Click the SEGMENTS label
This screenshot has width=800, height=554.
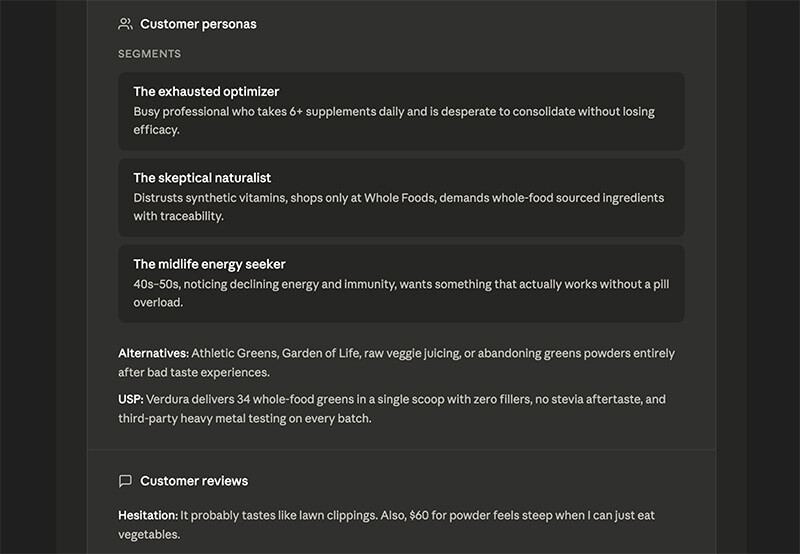pyautogui.click(x=149, y=54)
